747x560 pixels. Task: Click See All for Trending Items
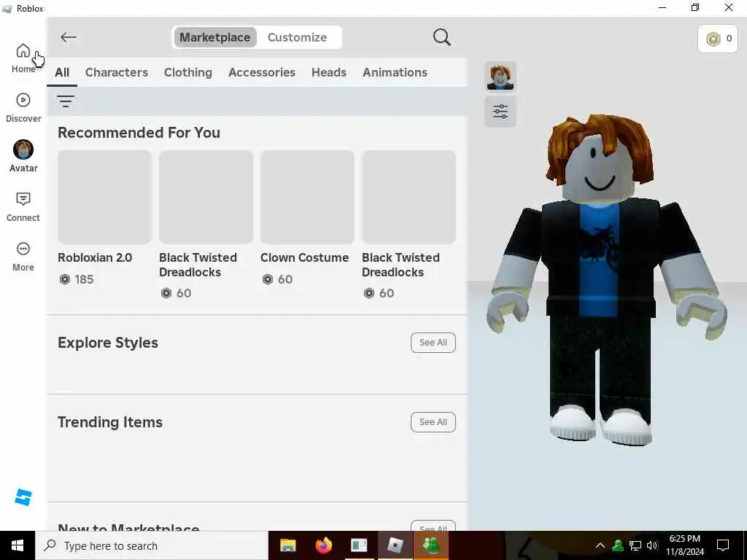coord(433,422)
